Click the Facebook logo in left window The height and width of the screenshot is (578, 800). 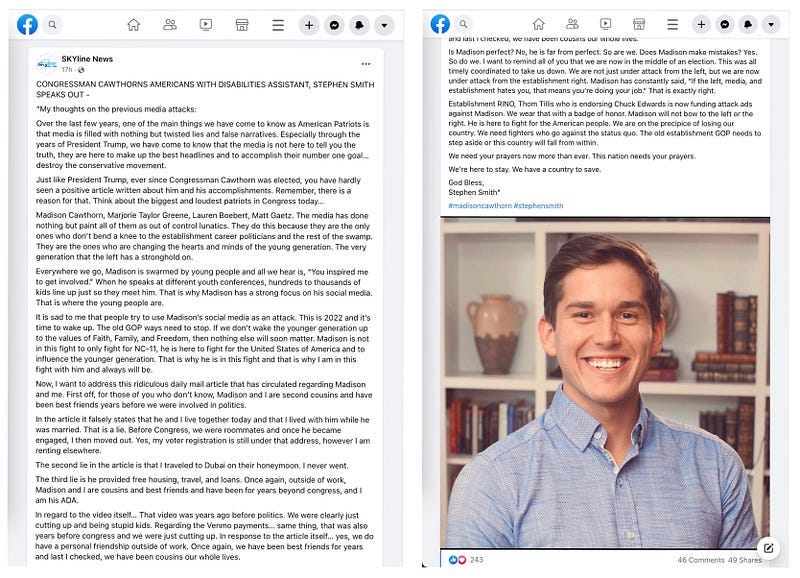(x=27, y=24)
